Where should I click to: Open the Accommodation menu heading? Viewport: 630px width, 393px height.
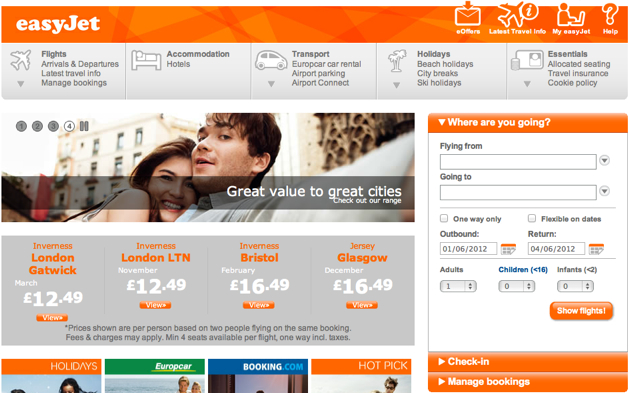pos(198,54)
